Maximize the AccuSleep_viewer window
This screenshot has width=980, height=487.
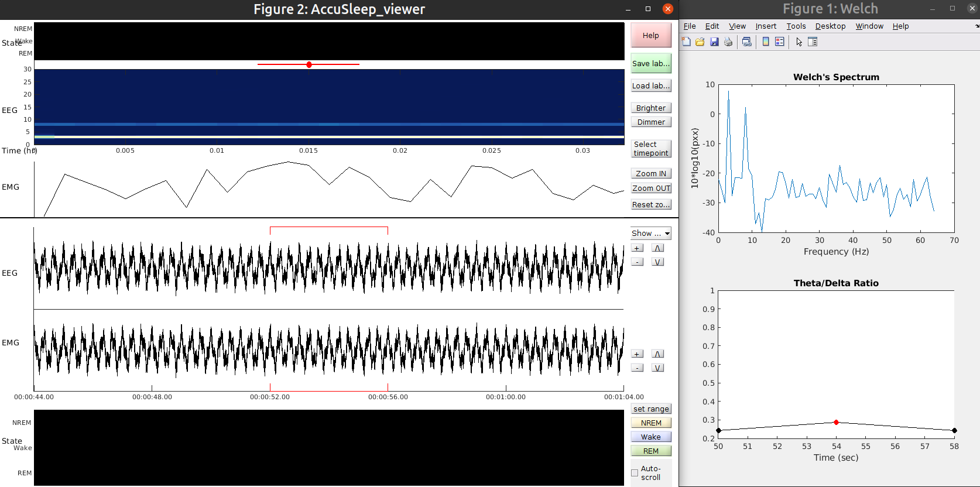pyautogui.click(x=648, y=9)
